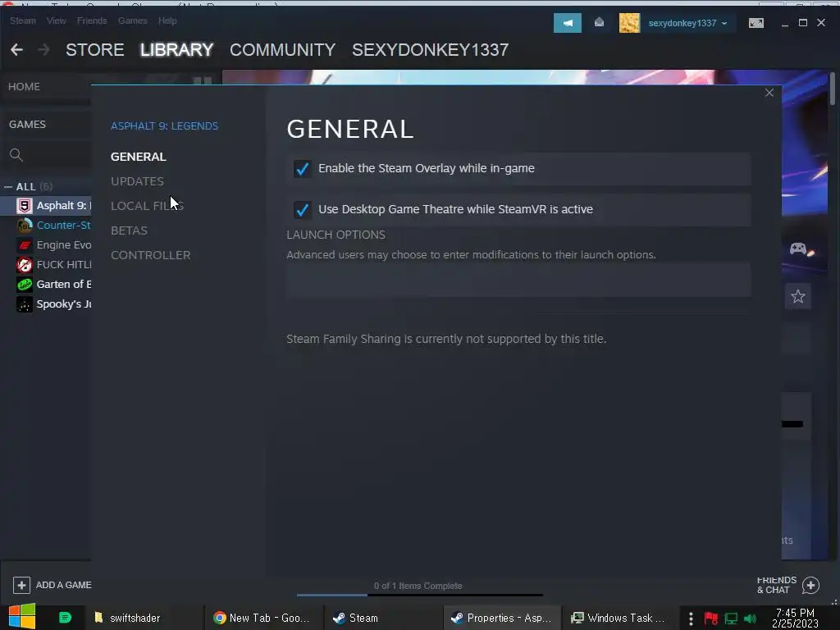Image resolution: width=840 pixels, height=630 pixels.
Task: Click the green chat icon in taskbar
Action: click(x=65, y=618)
